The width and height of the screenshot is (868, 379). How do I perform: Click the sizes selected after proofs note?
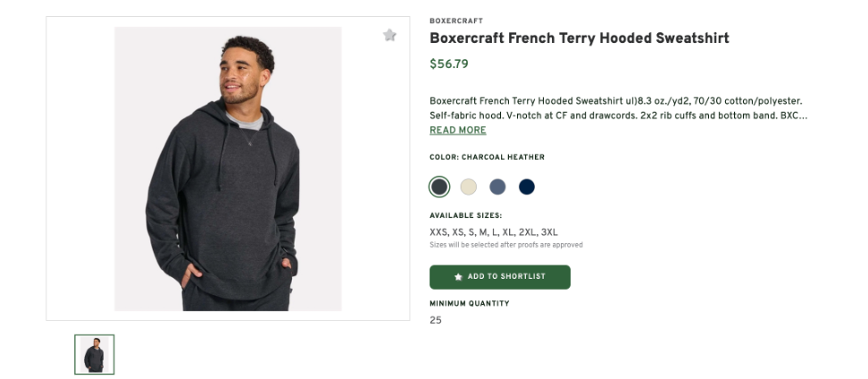[x=506, y=245]
